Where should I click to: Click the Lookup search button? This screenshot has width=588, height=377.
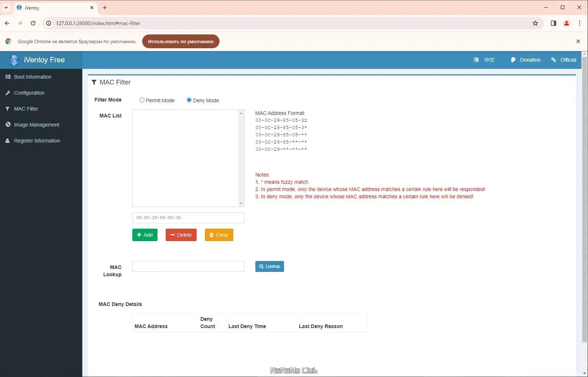pos(270,266)
